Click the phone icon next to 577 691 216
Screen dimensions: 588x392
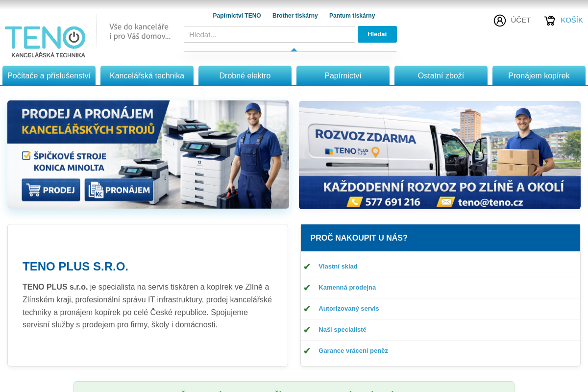tap(354, 201)
